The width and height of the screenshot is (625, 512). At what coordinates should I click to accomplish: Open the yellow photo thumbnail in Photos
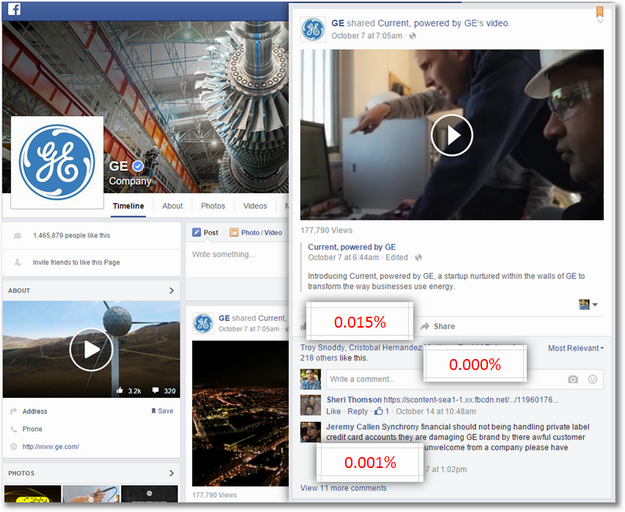pyautogui.click(x=32, y=494)
